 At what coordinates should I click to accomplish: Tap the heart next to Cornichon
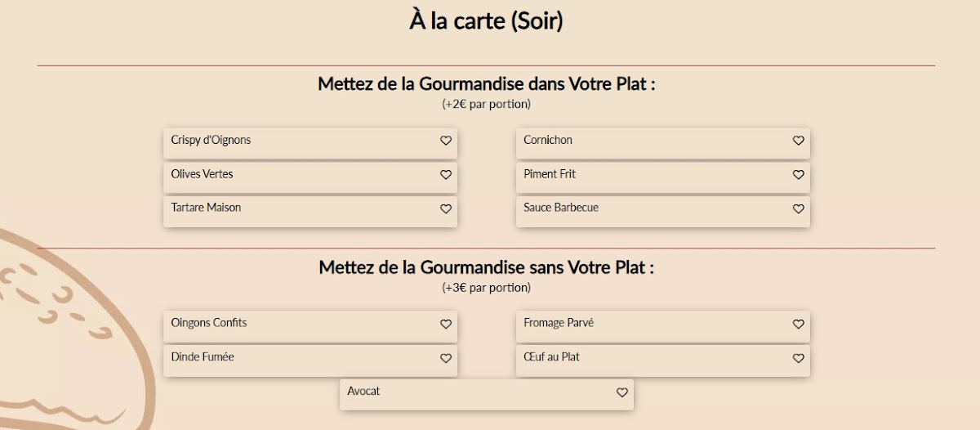pyautogui.click(x=799, y=141)
